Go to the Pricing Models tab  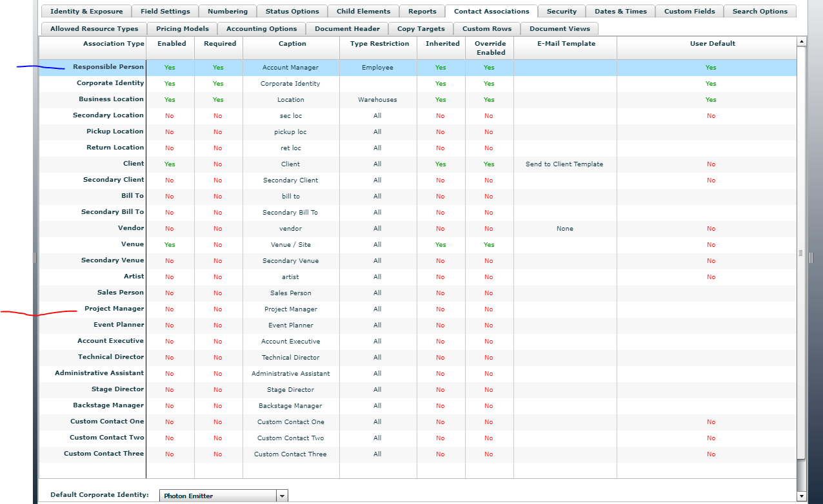(x=182, y=28)
